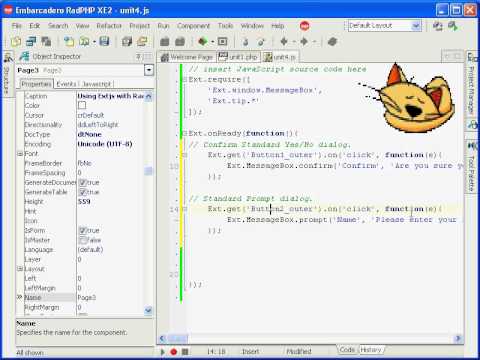Image resolution: width=480 pixels, height=360 pixels.
Task: Switch to the History view tab
Action: tap(371, 350)
